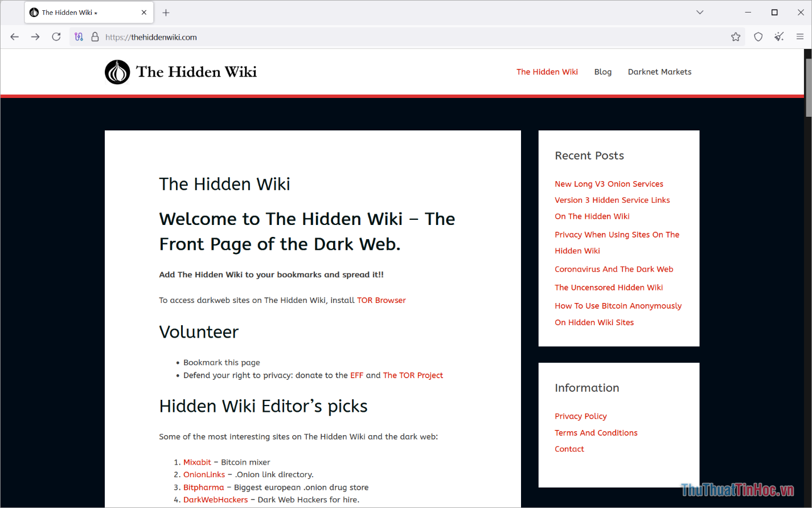Open the Privacy Policy link

tap(581, 416)
